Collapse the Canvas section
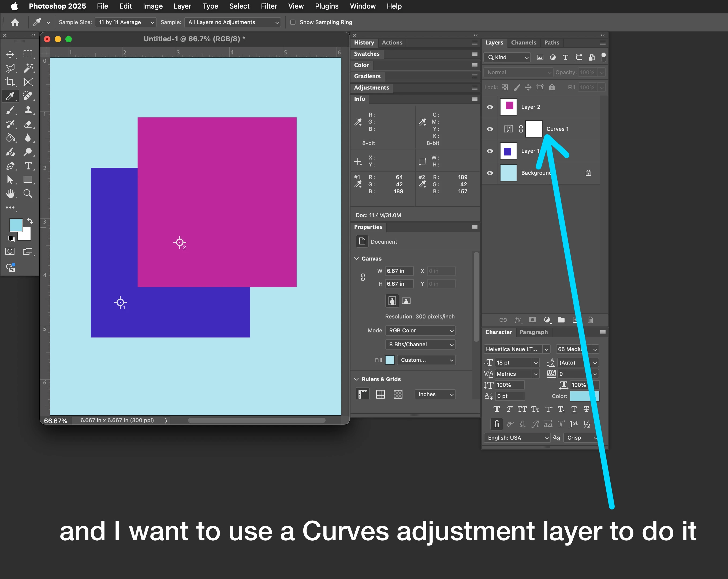The width and height of the screenshot is (728, 579). [356, 258]
